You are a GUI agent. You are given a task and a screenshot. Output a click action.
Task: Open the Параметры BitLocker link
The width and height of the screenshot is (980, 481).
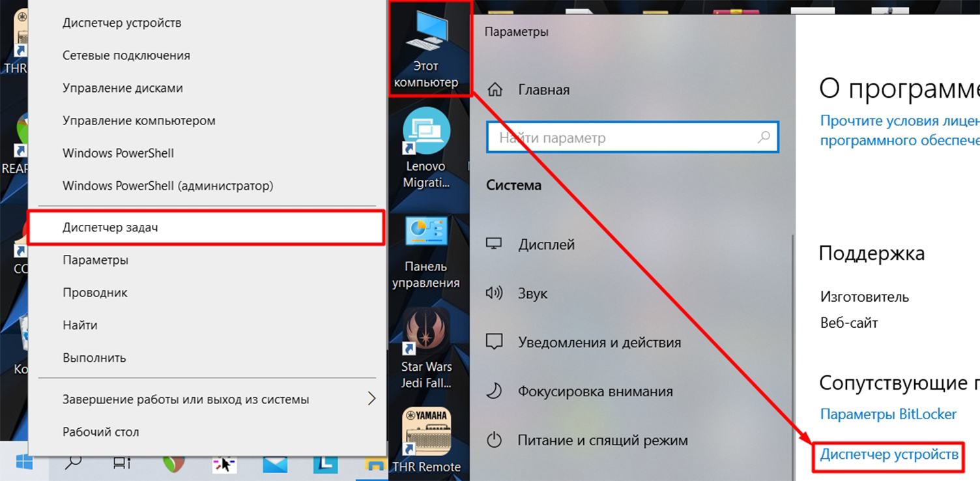click(x=888, y=414)
